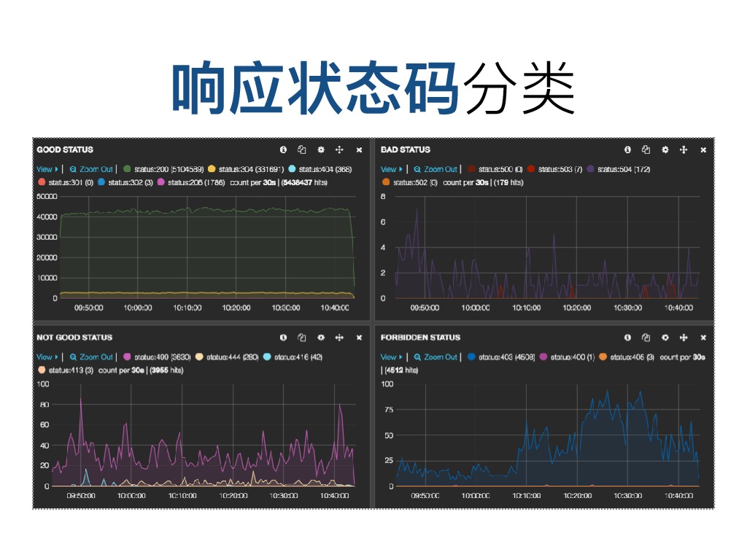Zoom Out the GOOD STATUS chart
Screen dimensions: 747x560
pos(91,169)
